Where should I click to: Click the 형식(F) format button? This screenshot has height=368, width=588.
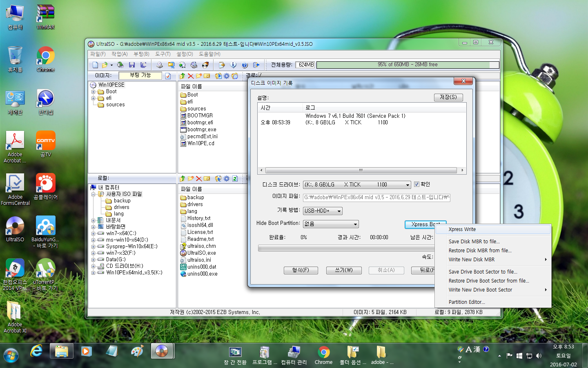(x=301, y=270)
